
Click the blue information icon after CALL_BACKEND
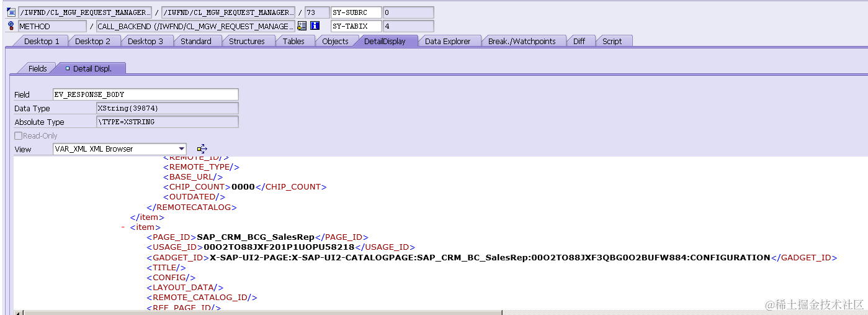coord(315,26)
